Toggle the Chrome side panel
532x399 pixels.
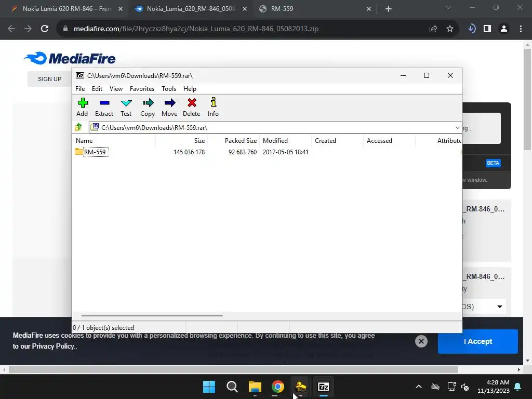tap(487, 29)
